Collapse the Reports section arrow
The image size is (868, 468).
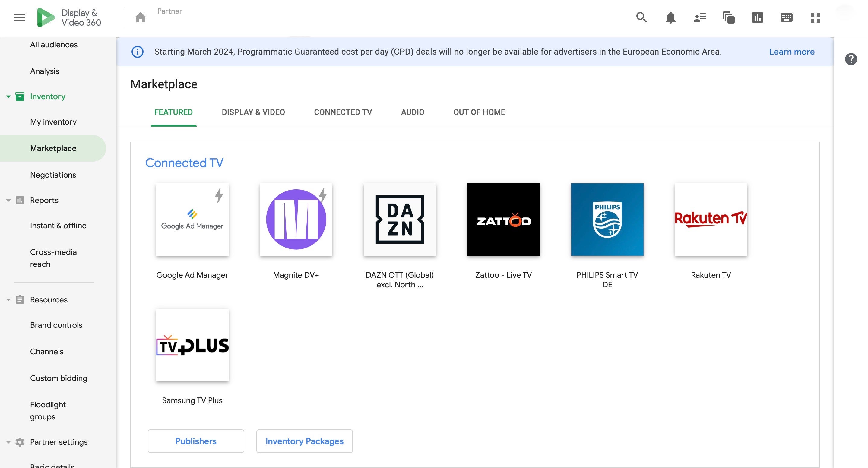pyautogui.click(x=8, y=201)
